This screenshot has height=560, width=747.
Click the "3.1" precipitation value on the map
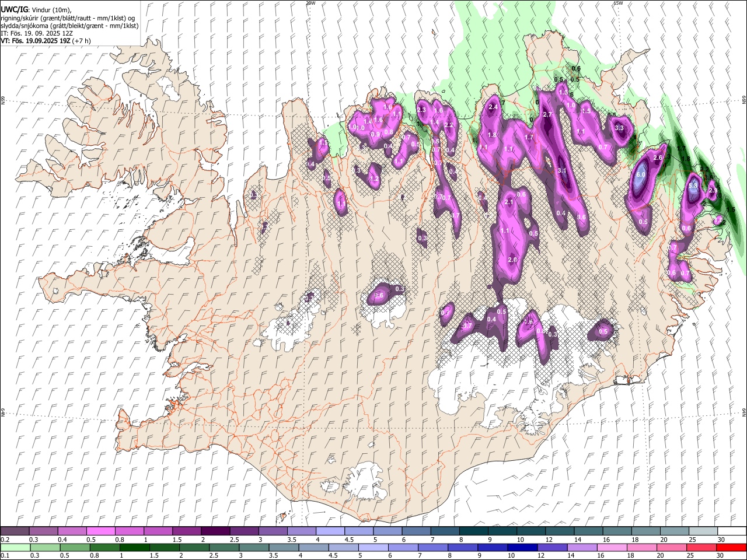(x=562, y=171)
